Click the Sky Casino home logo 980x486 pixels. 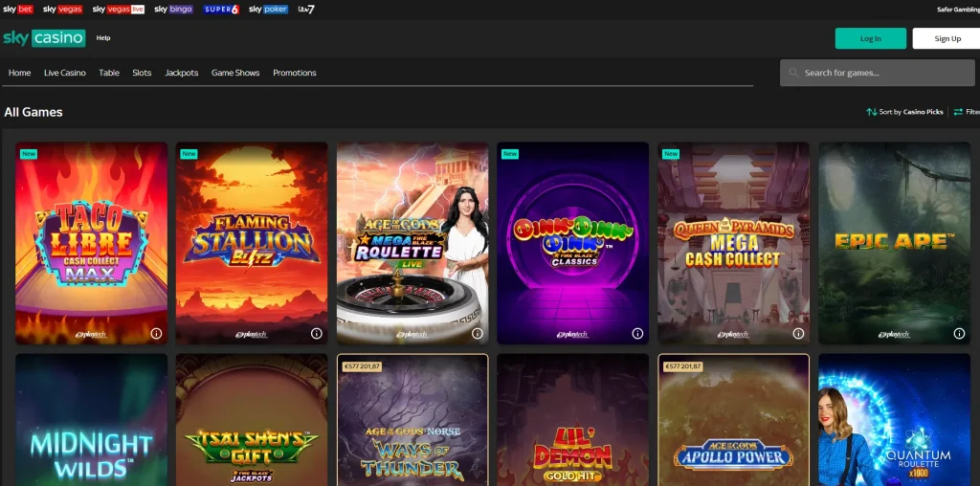point(44,38)
